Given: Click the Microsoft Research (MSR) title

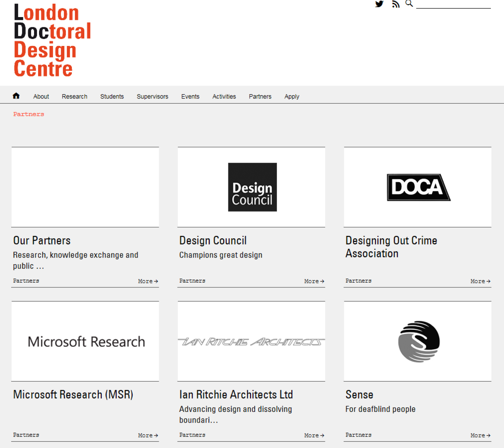Looking at the screenshot, I should pos(73,395).
